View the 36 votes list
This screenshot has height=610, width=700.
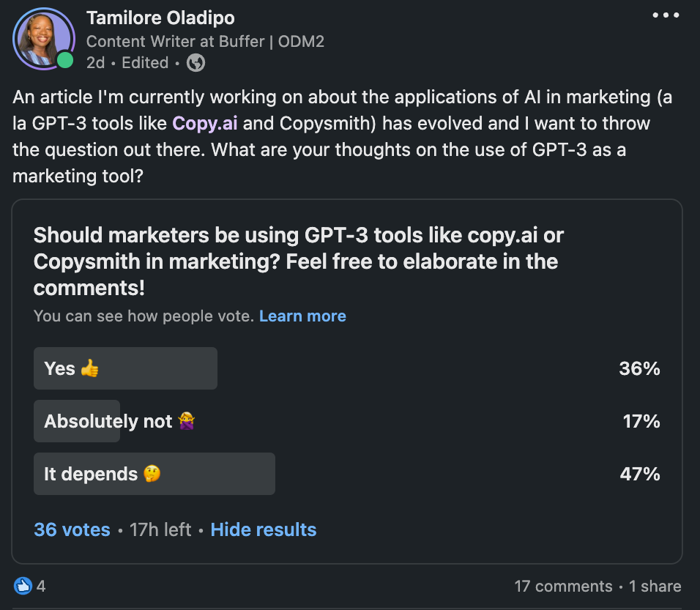click(x=72, y=529)
